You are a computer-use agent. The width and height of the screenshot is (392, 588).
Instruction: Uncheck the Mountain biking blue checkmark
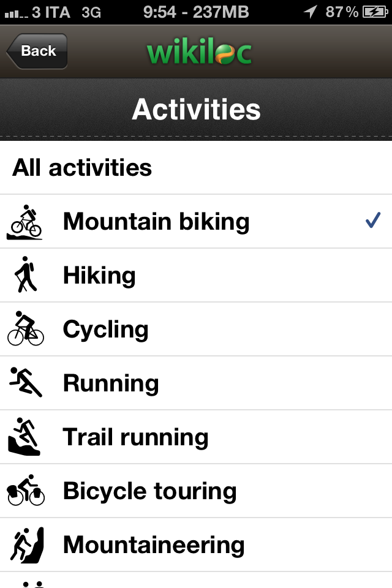pos(373,220)
